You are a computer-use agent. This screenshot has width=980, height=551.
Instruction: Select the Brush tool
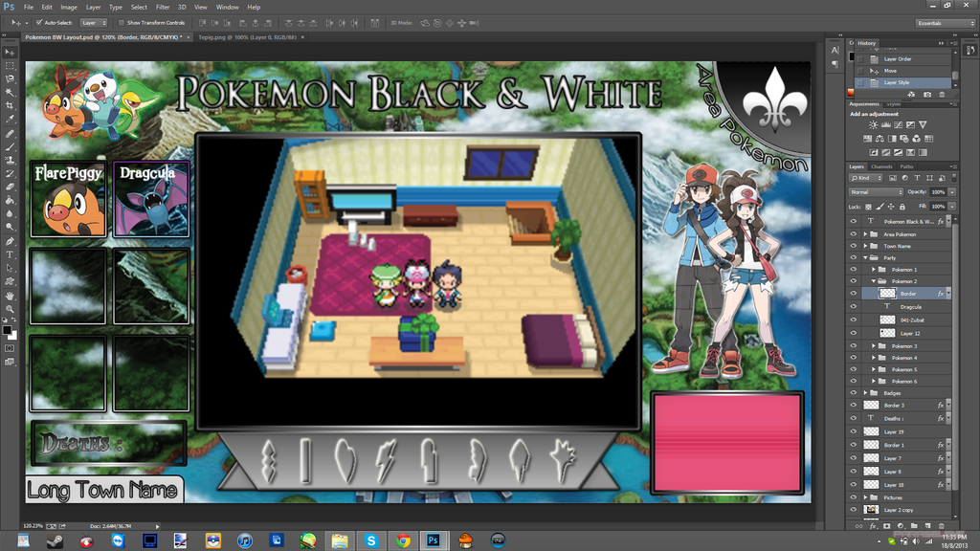click(x=10, y=146)
